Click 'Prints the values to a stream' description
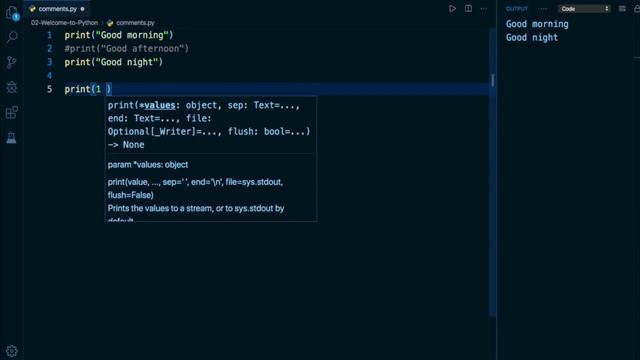This screenshot has height=360, width=640. 196,208
